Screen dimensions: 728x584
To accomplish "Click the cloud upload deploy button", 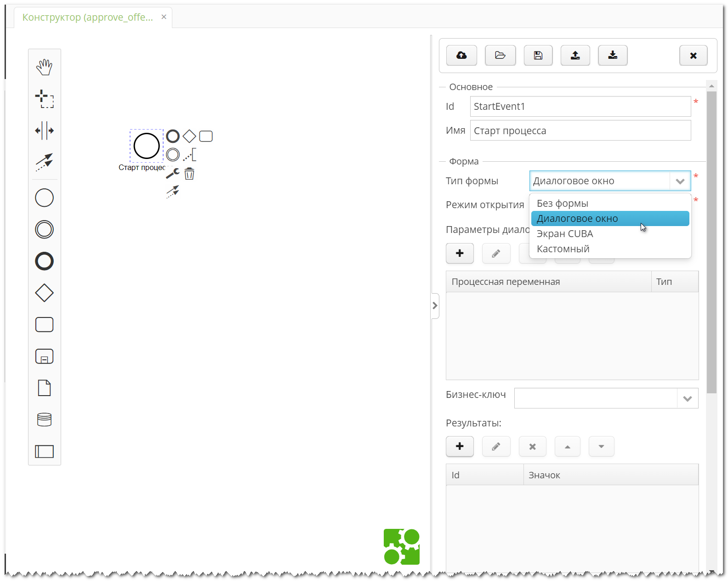I will 461,56.
